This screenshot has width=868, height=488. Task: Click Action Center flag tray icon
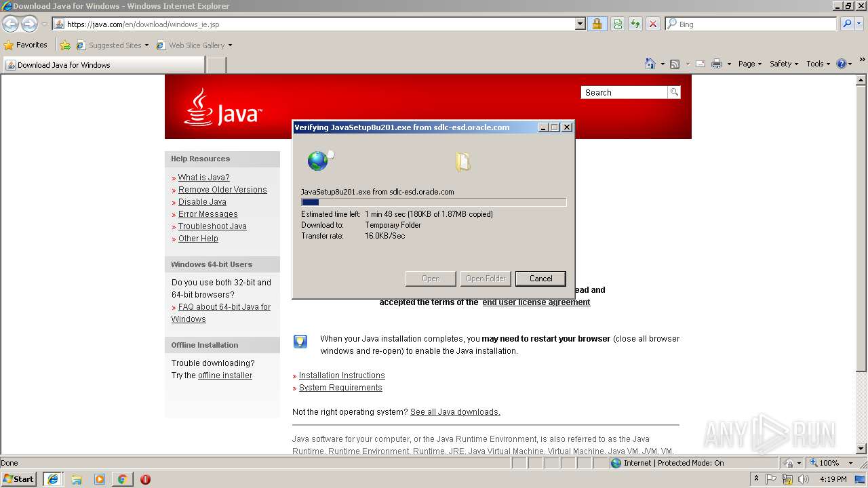[771, 479]
